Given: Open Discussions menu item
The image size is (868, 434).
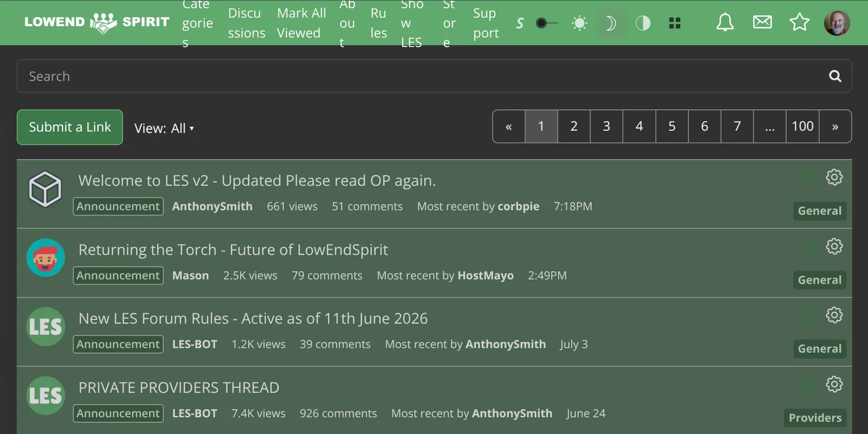Looking at the screenshot, I should pos(246,23).
